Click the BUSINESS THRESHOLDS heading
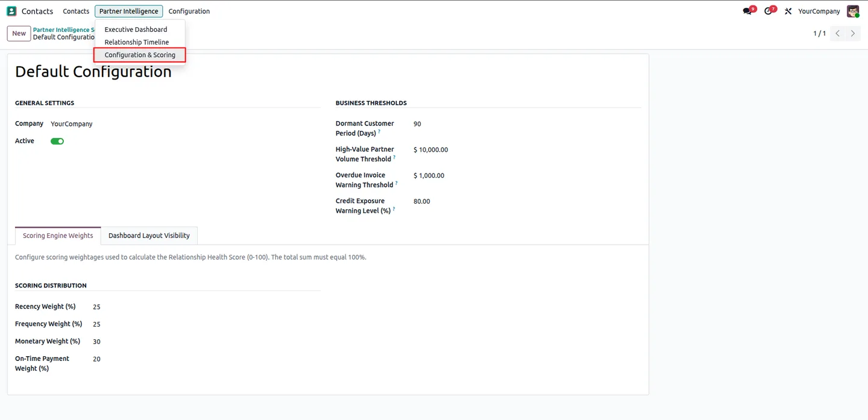This screenshot has height=420, width=868. [371, 103]
